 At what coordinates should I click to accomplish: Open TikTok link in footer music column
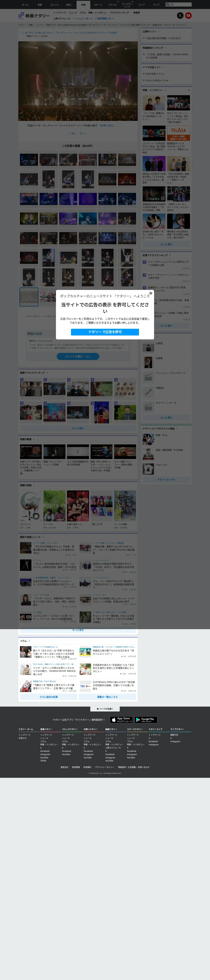click(x=44, y=761)
